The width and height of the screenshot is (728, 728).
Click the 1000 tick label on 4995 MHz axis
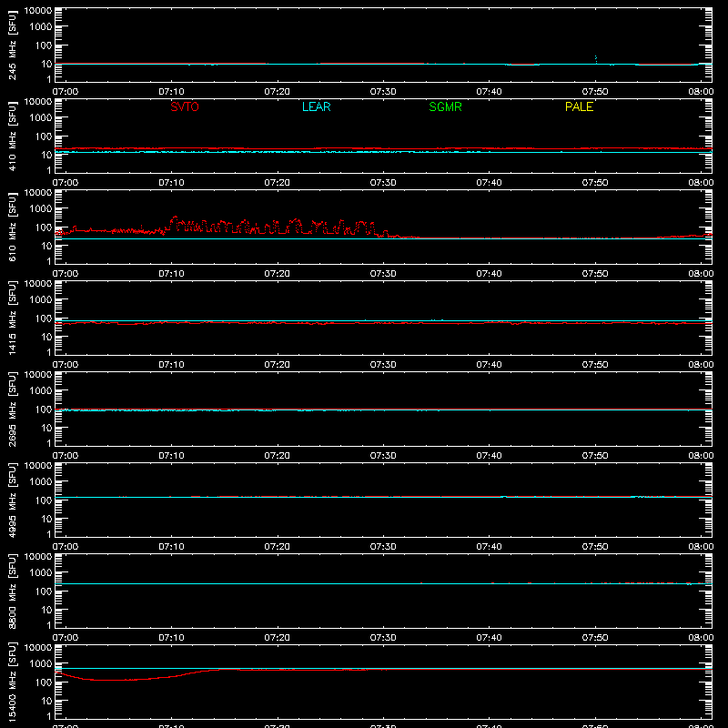pyautogui.click(x=41, y=481)
